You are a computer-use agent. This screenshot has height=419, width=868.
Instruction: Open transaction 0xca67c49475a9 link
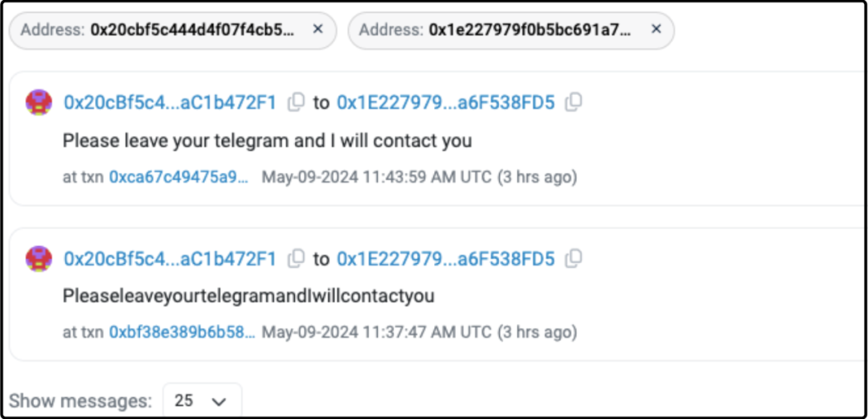[178, 176]
